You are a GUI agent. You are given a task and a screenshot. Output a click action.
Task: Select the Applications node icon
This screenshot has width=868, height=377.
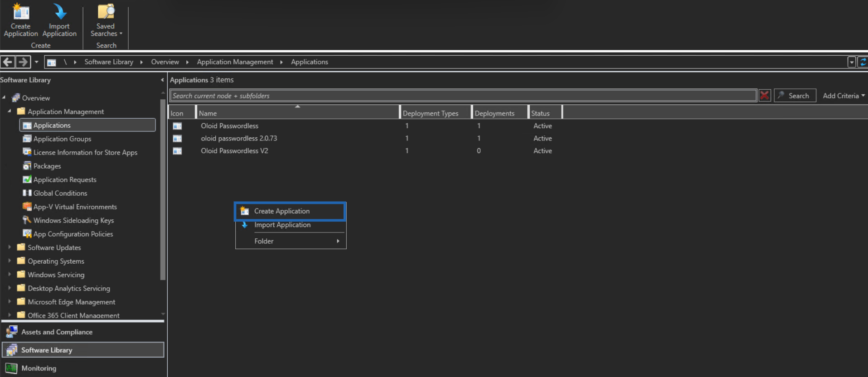(x=27, y=125)
